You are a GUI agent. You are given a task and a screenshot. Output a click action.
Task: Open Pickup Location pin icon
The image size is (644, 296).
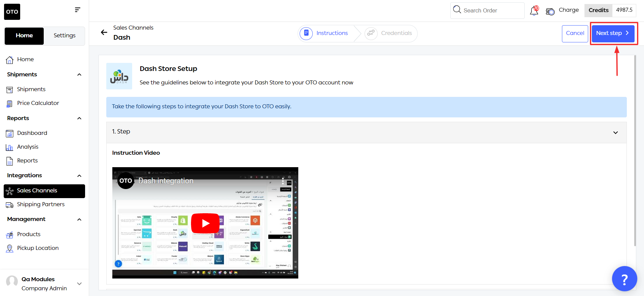coord(9,249)
